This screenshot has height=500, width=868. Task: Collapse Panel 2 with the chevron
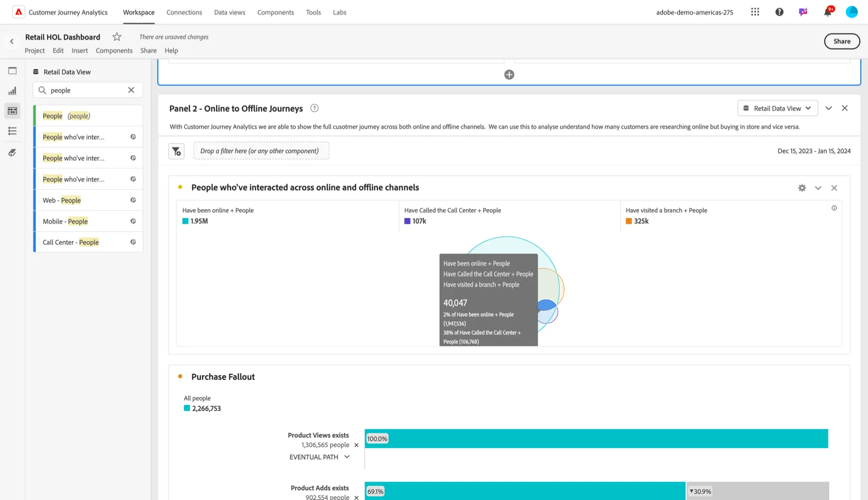click(x=828, y=108)
